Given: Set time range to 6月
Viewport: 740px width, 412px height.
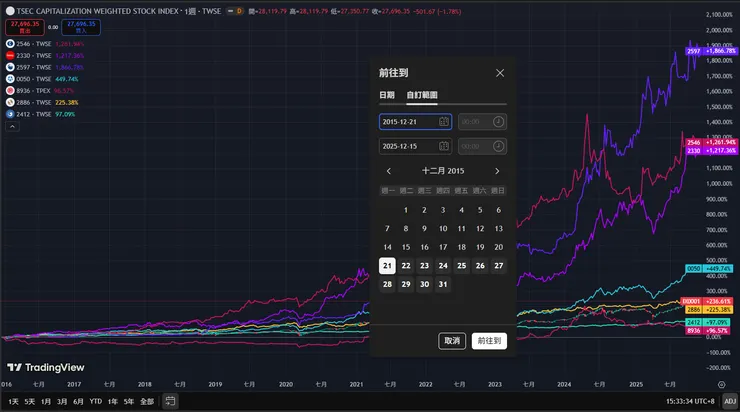Looking at the screenshot, I should click(x=78, y=402).
